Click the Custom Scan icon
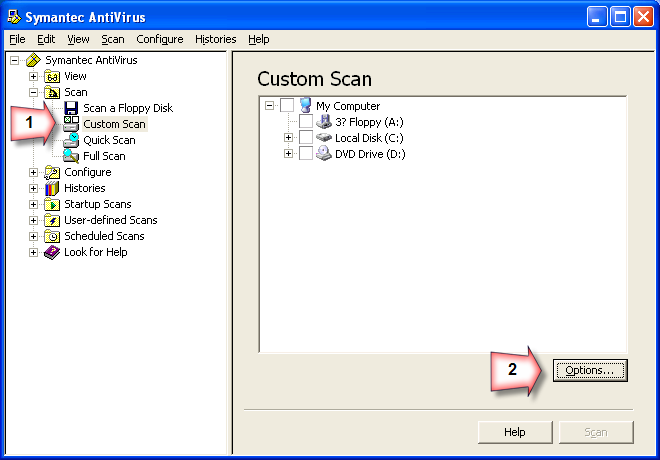The height and width of the screenshot is (460, 660). point(71,124)
